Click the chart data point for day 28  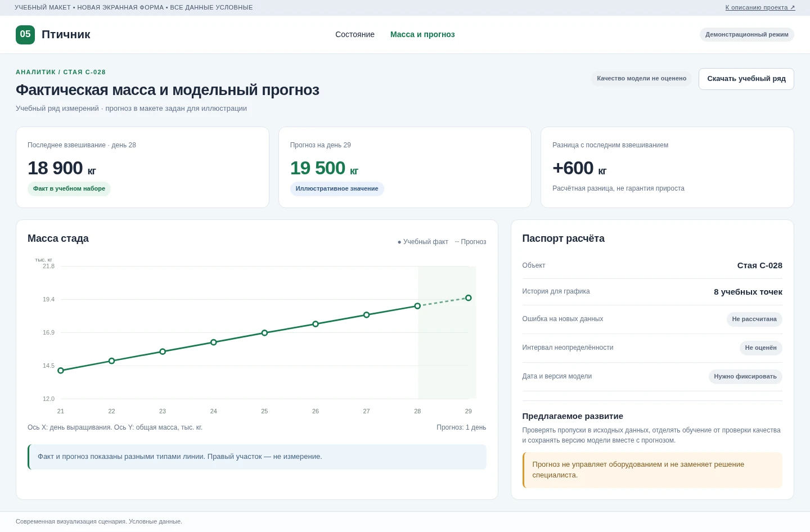(417, 306)
